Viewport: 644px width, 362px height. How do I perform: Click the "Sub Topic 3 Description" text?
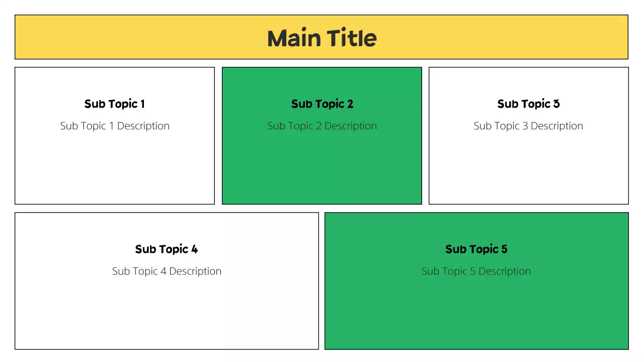click(528, 126)
